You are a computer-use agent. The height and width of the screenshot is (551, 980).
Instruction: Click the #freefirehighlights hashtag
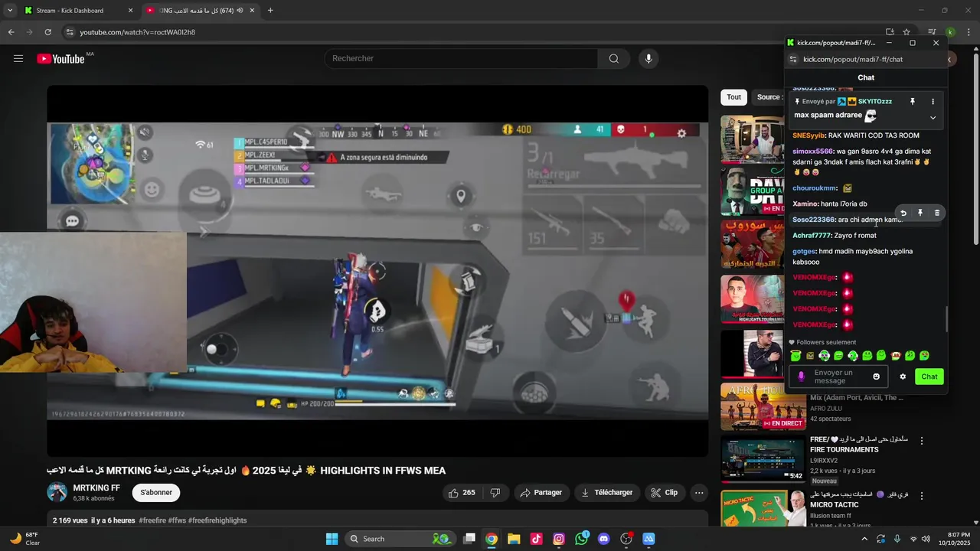coord(217,520)
